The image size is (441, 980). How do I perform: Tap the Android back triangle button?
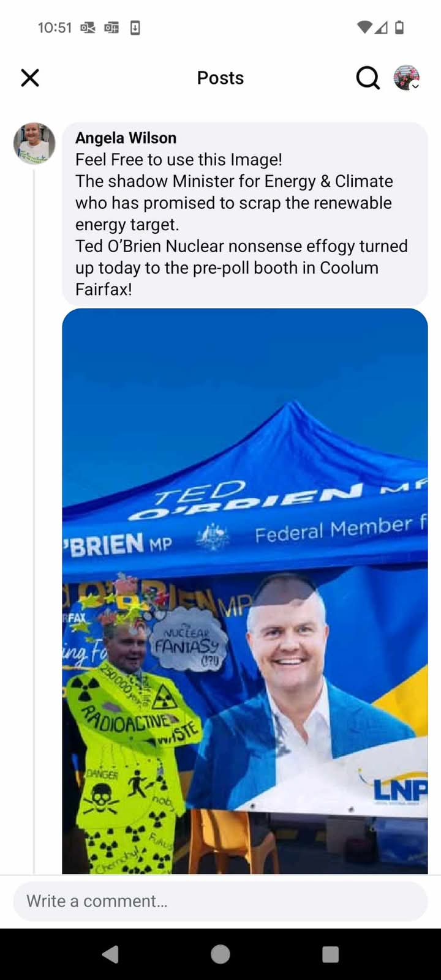pyautogui.click(x=110, y=954)
